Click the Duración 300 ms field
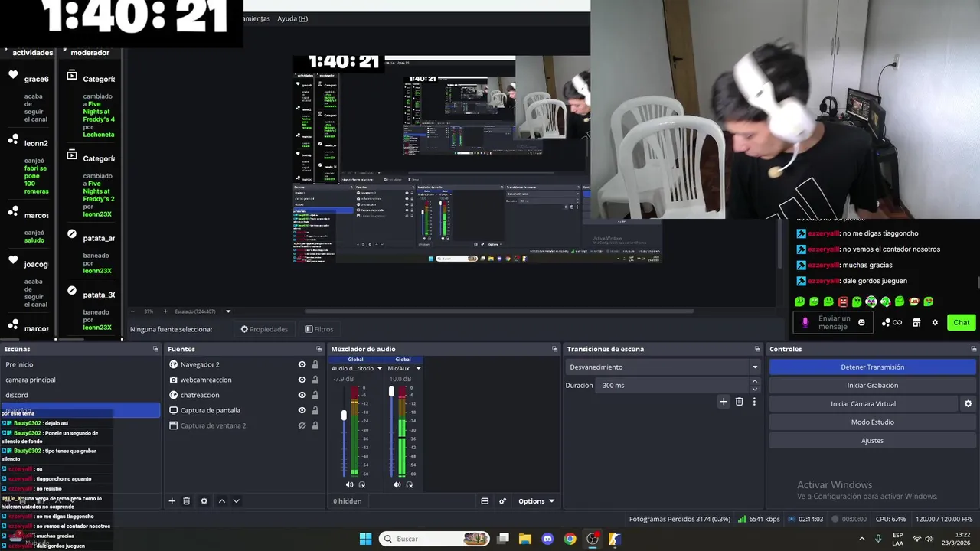Screen dimensions: 980x551 click(x=672, y=386)
